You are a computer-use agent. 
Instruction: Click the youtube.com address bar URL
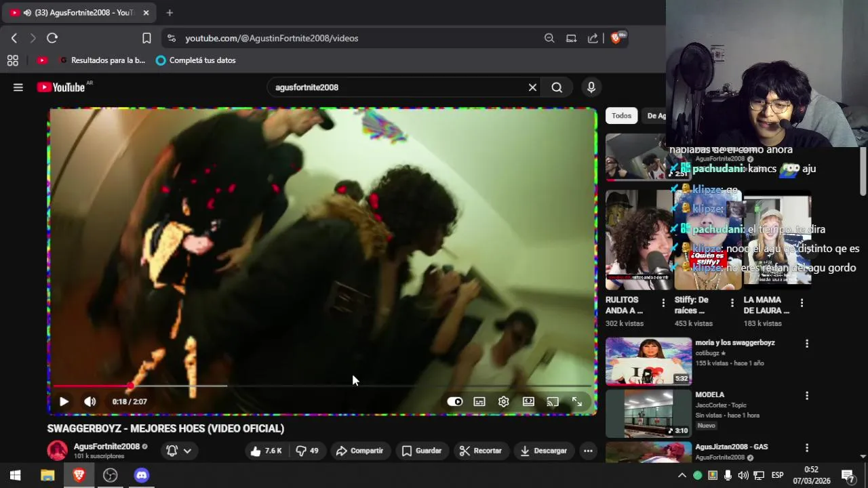coord(272,39)
